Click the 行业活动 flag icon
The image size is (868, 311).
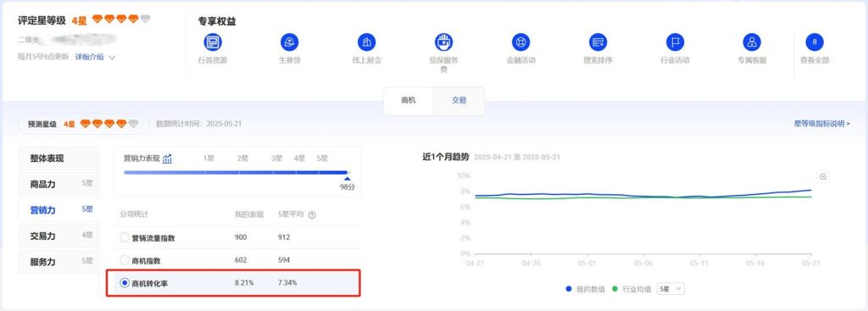675,42
